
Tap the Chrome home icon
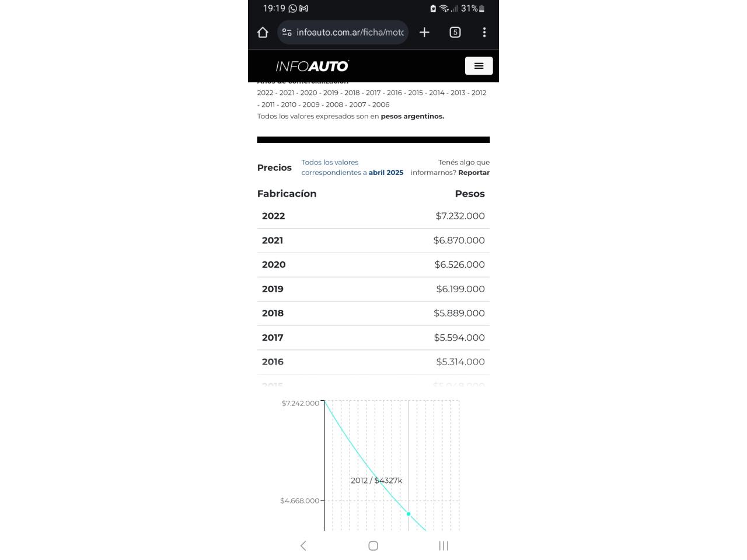point(263,32)
